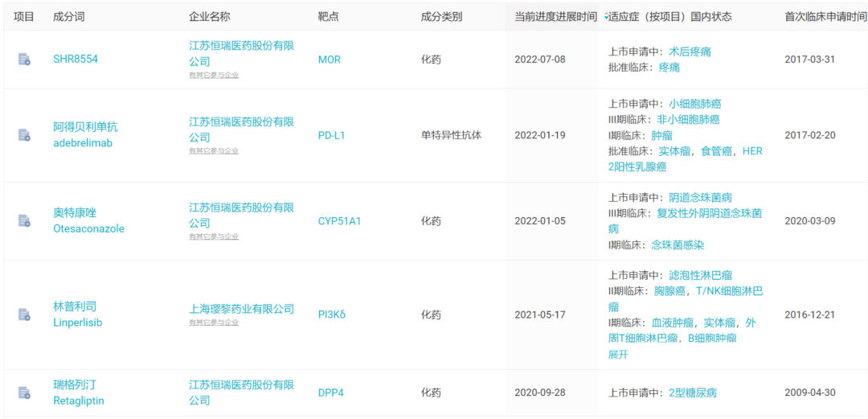The image size is (868, 419).
Task: Open 奥特康唑 Otesaconazole link
Action: pos(88,220)
